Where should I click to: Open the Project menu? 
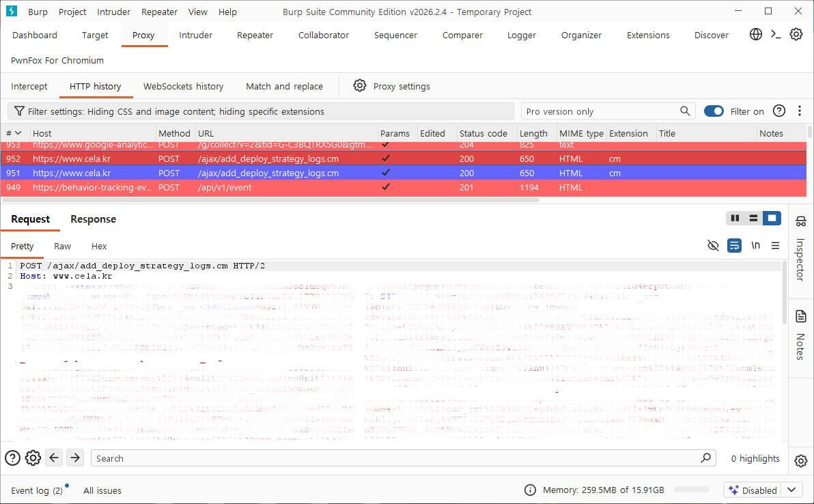click(x=72, y=12)
